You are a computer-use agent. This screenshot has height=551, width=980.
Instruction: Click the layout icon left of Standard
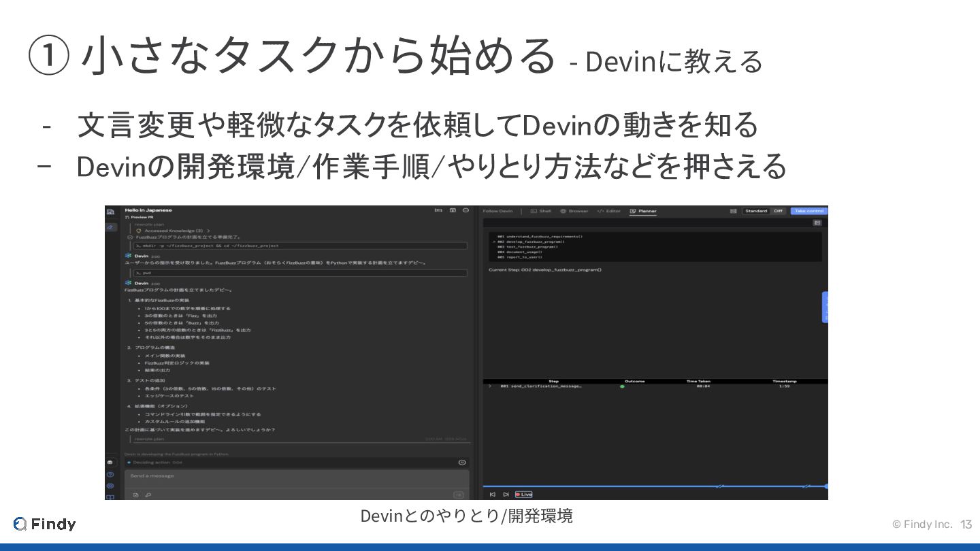(x=733, y=212)
